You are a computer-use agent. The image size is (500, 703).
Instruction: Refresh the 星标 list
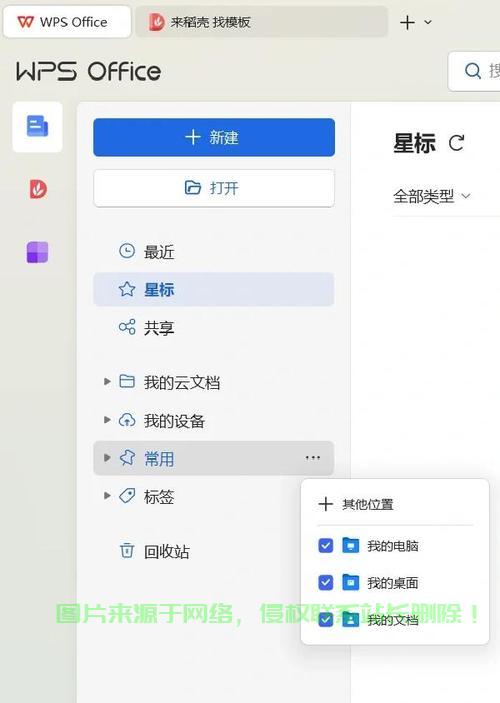pyautogui.click(x=456, y=143)
